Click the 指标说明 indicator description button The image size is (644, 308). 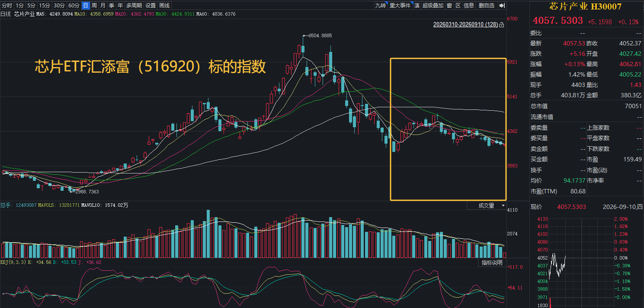tap(492, 263)
